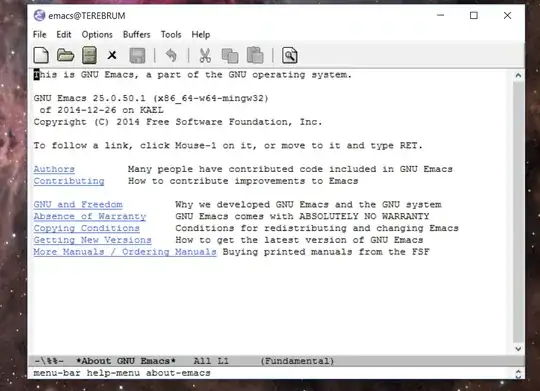
Task: Click the 'To follow a link' instruction line
Action: [228, 146]
